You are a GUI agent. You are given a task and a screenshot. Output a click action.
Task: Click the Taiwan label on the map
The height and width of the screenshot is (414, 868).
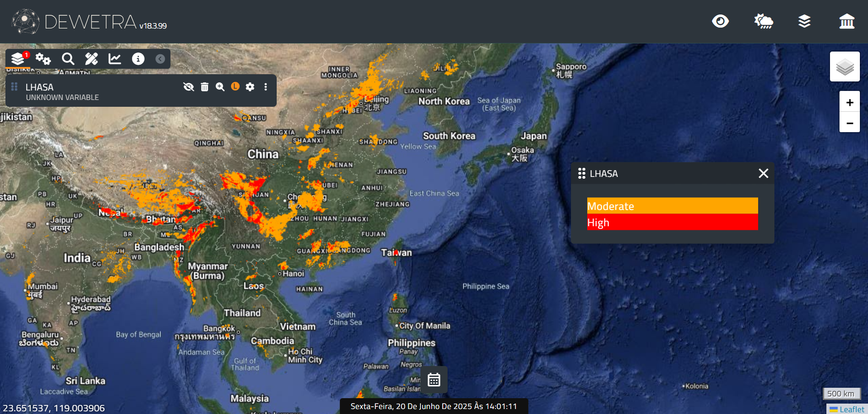pyautogui.click(x=396, y=252)
